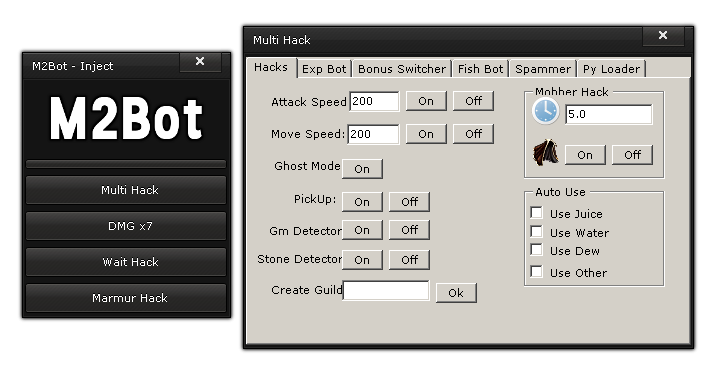Image resolution: width=708 pixels, height=376 pixels.
Task: Click the Mobber Hack group label
Action: pos(572,92)
